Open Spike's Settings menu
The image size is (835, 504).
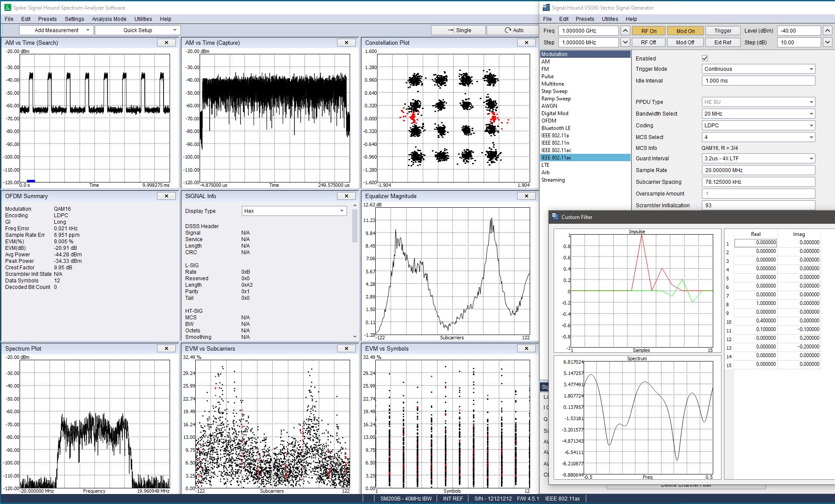click(x=74, y=19)
